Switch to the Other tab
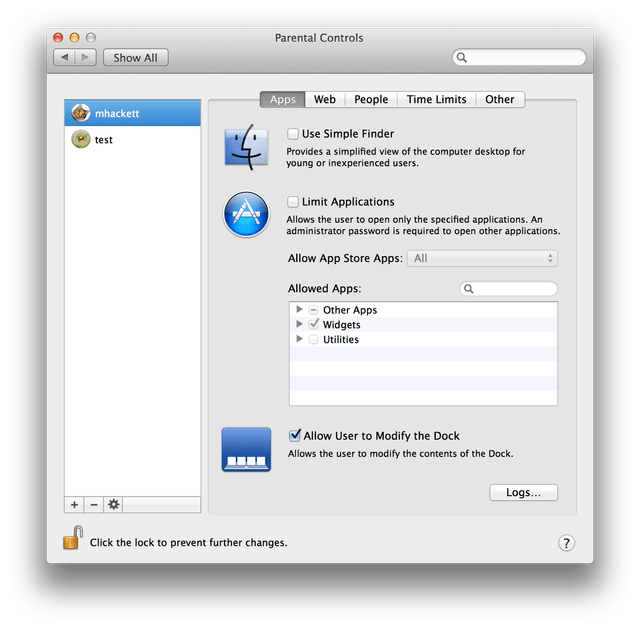Viewport: 640px width, 628px height. click(500, 99)
